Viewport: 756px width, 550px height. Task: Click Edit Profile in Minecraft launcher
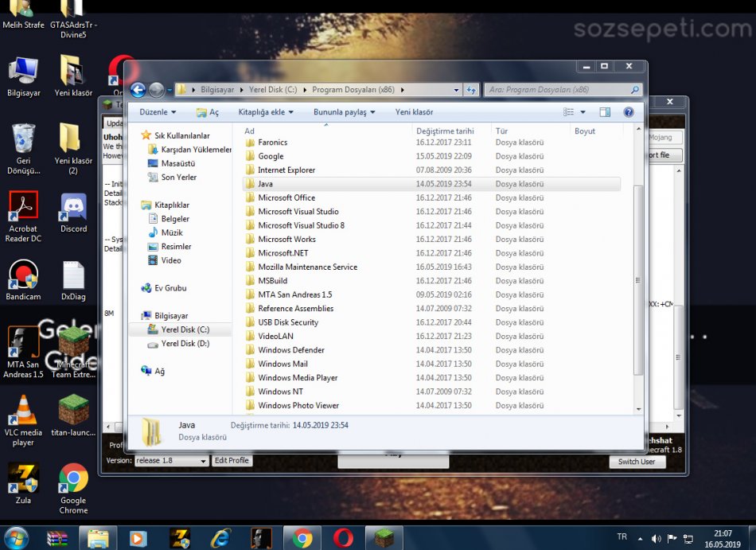(x=232, y=460)
